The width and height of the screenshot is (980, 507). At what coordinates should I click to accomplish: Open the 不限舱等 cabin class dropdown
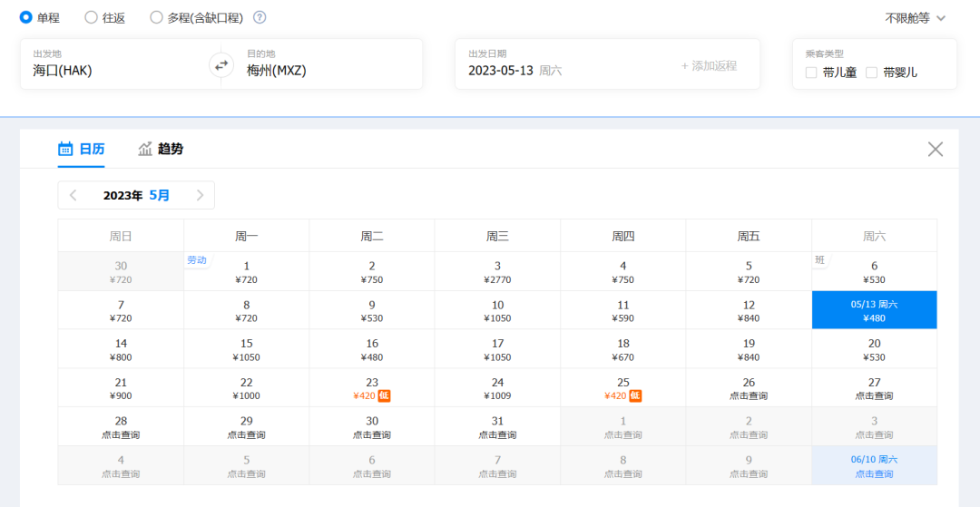point(915,18)
